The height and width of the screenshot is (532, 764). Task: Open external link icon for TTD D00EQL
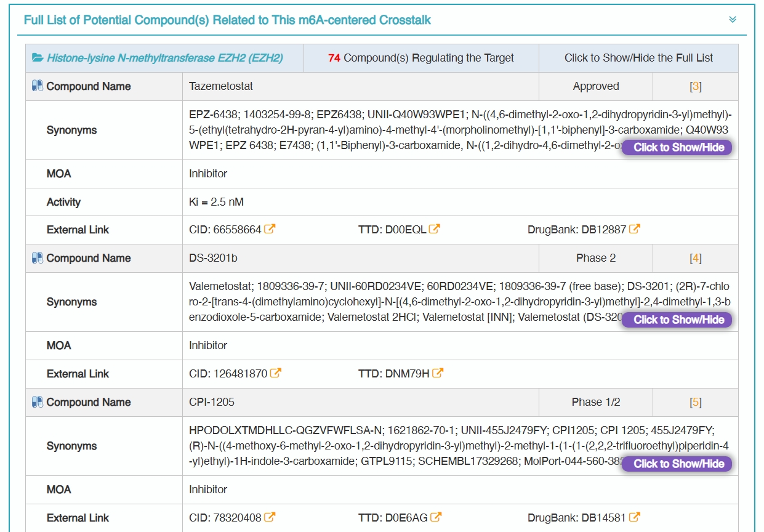pyautogui.click(x=435, y=229)
